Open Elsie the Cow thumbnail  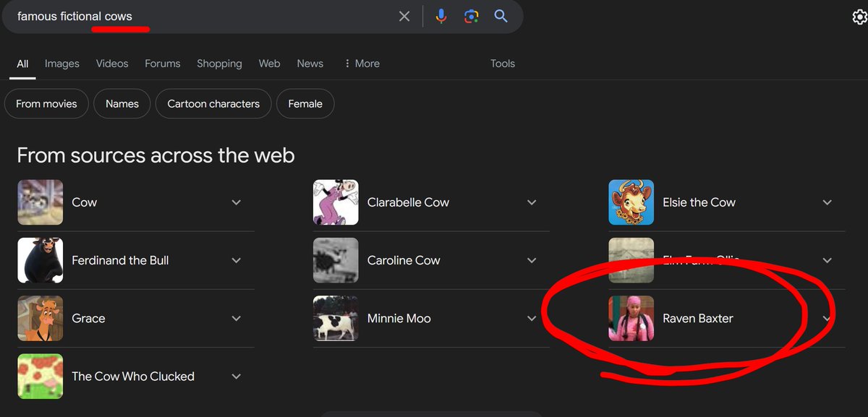(x=631, y=202)
